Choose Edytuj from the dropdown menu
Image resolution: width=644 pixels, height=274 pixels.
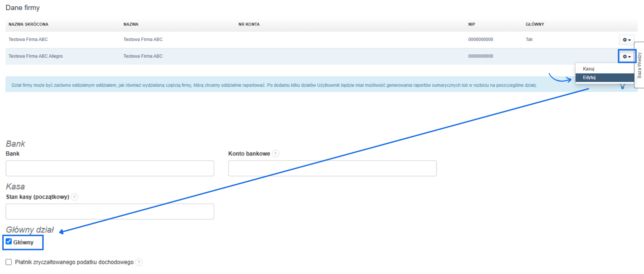click(589, 78)
